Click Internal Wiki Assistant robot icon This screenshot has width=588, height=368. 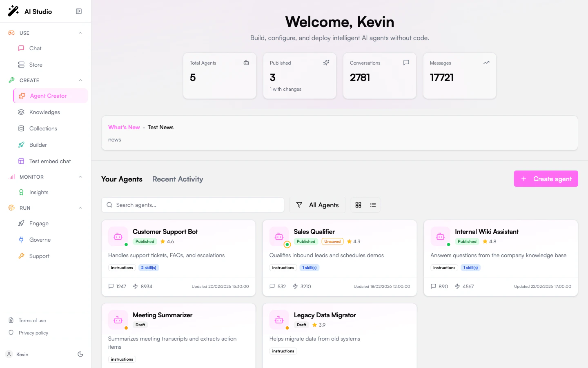point(440,237)
